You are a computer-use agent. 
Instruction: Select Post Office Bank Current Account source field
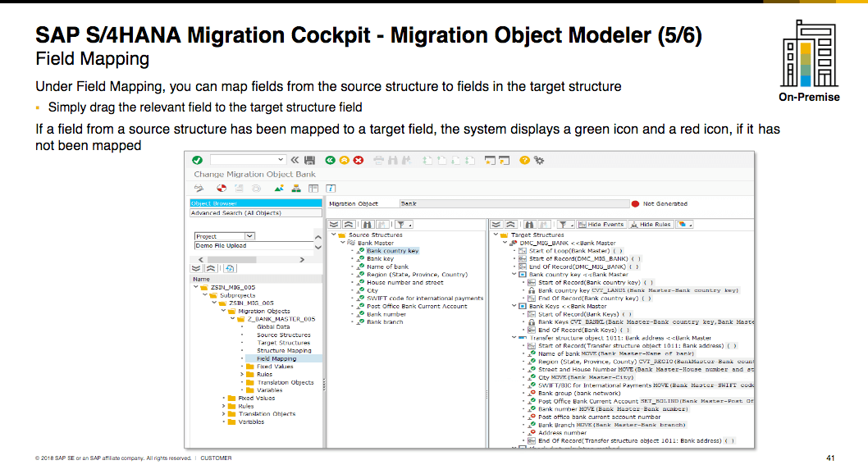417,307
